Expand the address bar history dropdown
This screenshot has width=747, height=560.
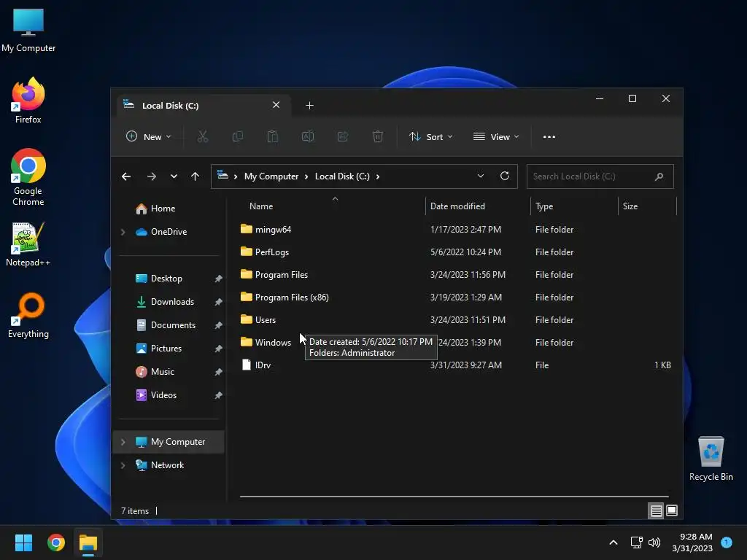pyautogui.click(x=481, y=176)
